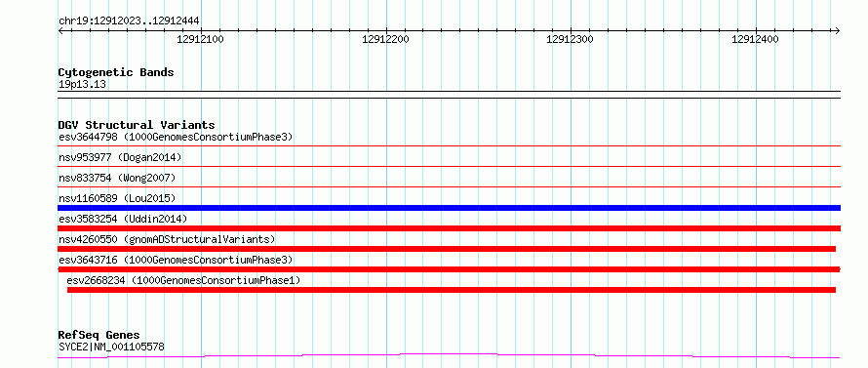Click the red bar under esv3643716
The width and height of the screenshot is (868, 368).
click(449, 269)
